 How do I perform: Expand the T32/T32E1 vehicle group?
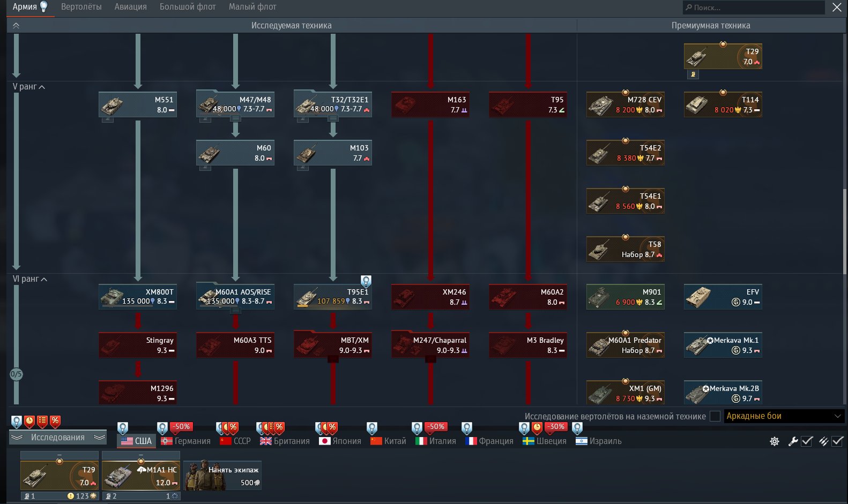click(x=333, y=119)
